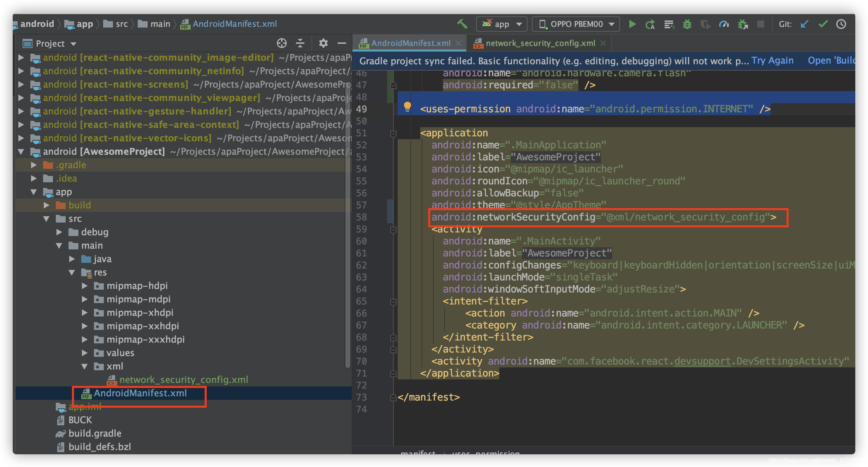This screenshot has width=868, height=467.
Task: Switch to AndroidManifest.xml editor tab
Action: point(410,43)
